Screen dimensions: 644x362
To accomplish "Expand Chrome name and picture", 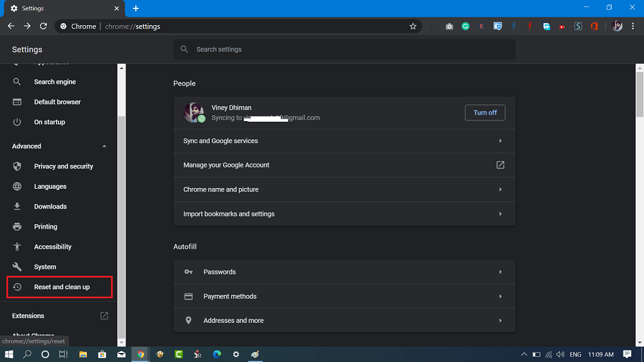I will (344, 189).
